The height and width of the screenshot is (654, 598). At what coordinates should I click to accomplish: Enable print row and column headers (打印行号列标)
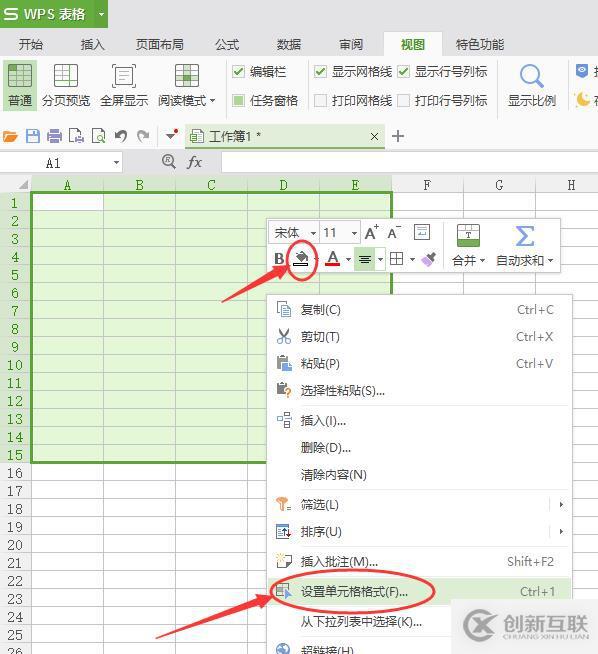click(x=403, y=101)
